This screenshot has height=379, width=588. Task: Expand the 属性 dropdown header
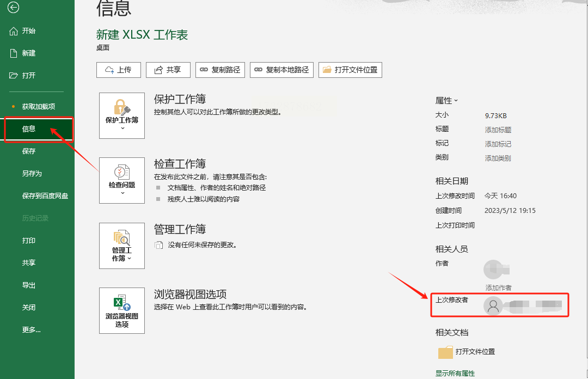pos(446,101)
